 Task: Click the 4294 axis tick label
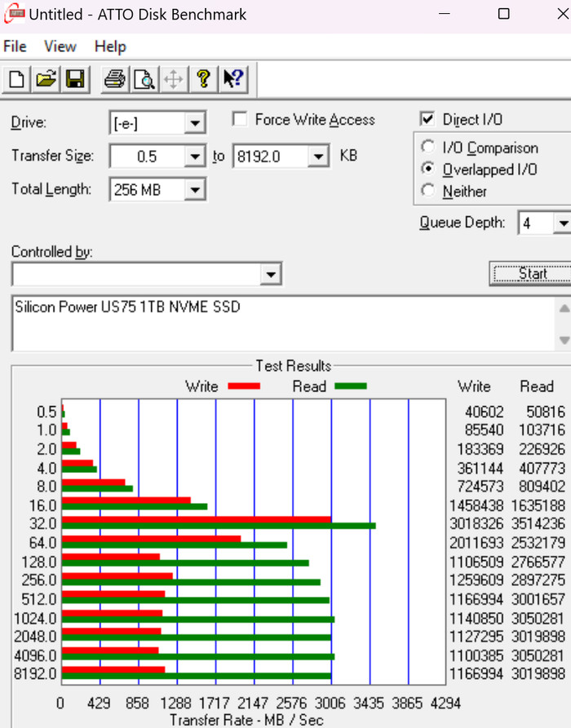[445, 703]
